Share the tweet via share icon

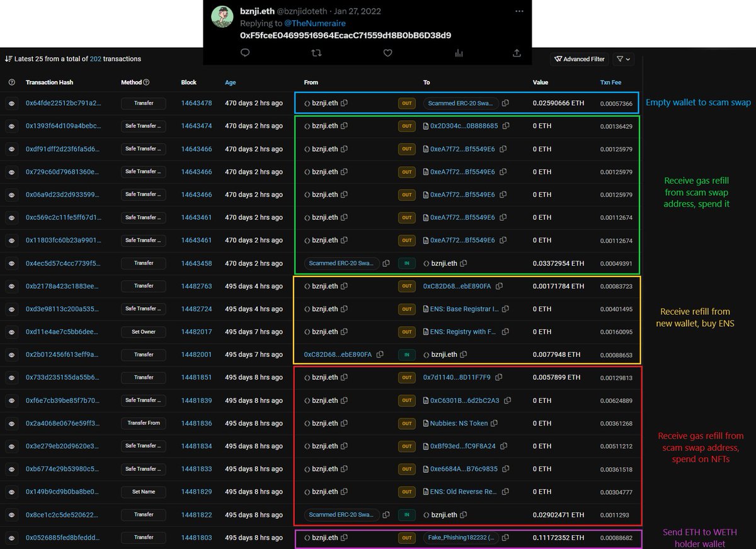click(517, 54)
